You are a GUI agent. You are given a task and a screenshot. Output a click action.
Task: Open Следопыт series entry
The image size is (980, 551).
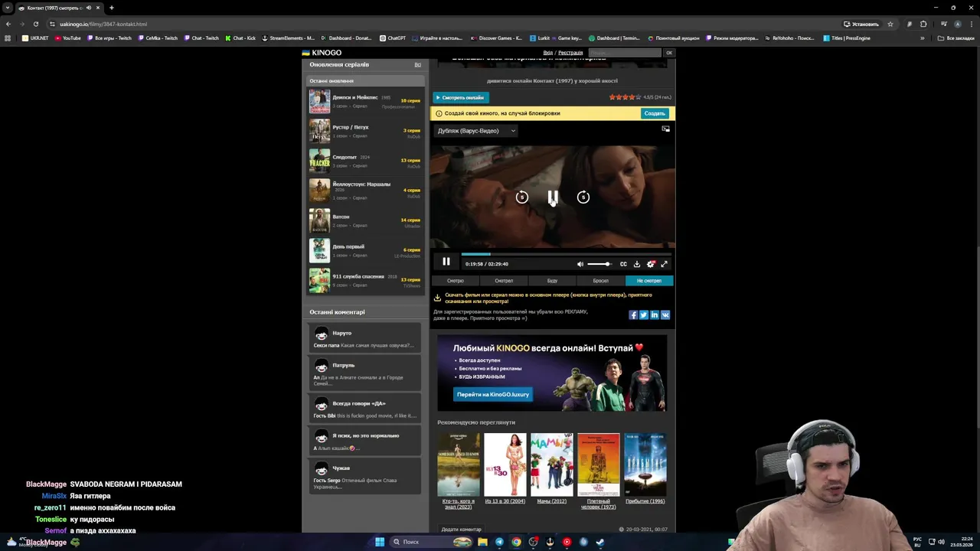coord(365,161)
